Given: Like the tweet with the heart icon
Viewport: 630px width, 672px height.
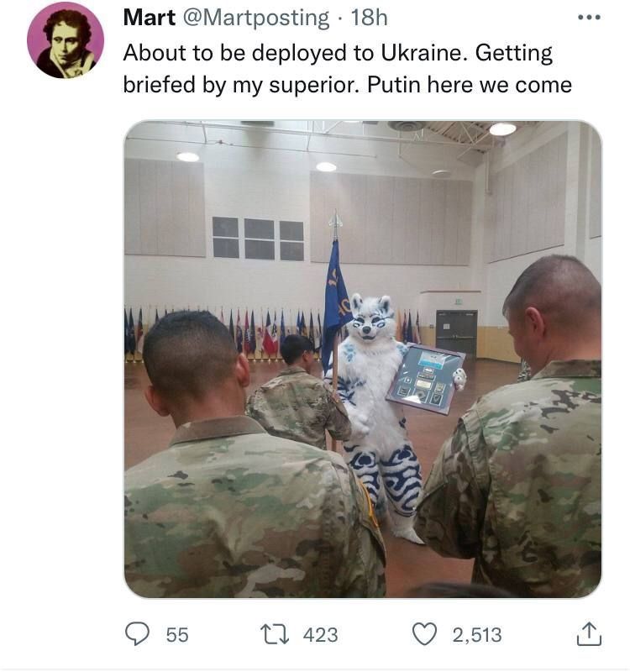Looking at the screenshot, I should tap(424, 634).
